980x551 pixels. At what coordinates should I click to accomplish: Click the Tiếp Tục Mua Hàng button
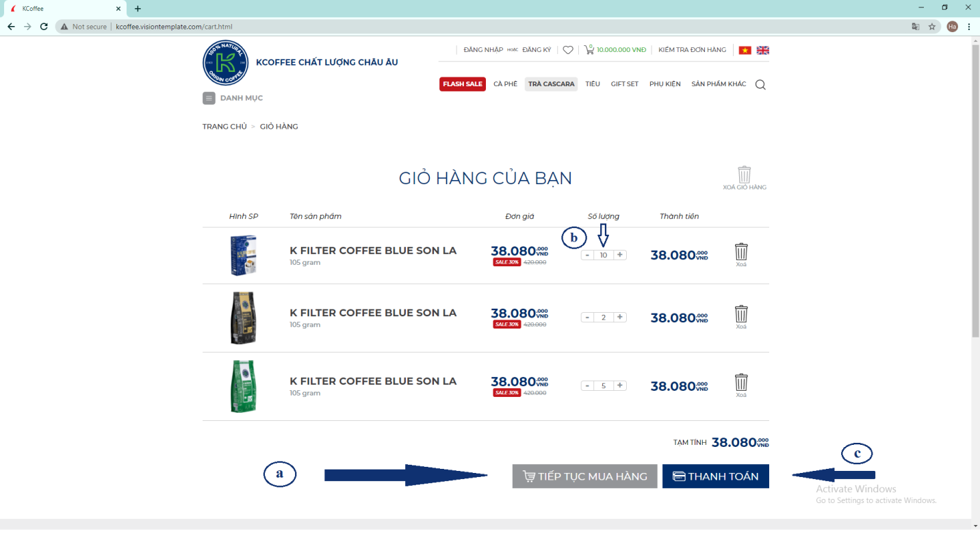point(584,476)
